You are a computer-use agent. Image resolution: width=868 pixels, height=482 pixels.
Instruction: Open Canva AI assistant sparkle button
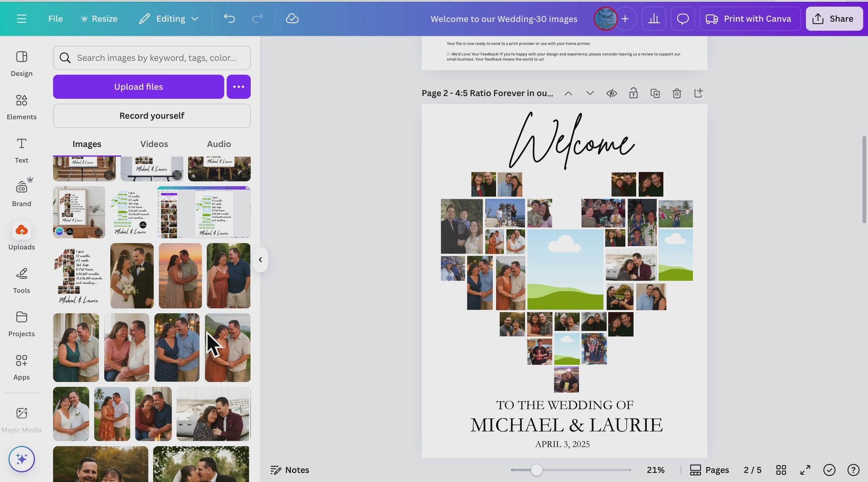21,459
